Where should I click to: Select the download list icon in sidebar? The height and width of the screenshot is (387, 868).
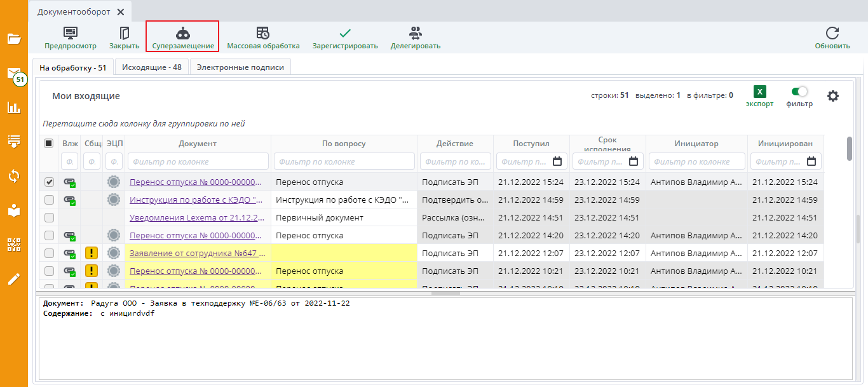click(x=14, y=141)
